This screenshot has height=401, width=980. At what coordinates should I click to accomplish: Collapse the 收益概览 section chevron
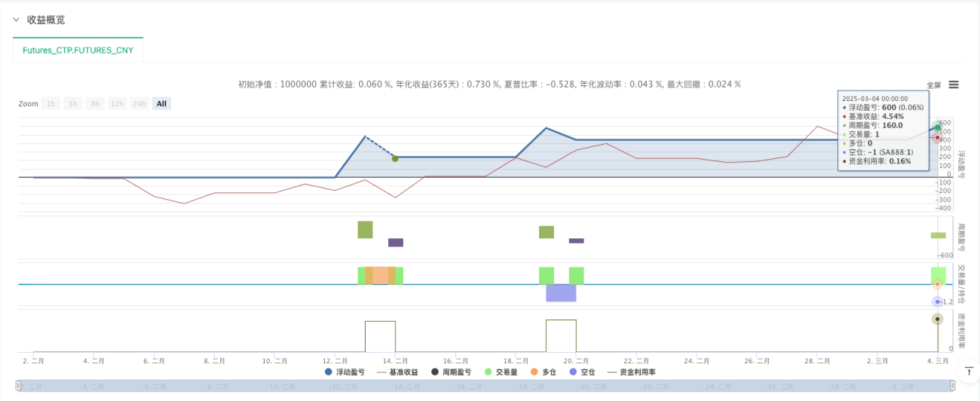16,20
